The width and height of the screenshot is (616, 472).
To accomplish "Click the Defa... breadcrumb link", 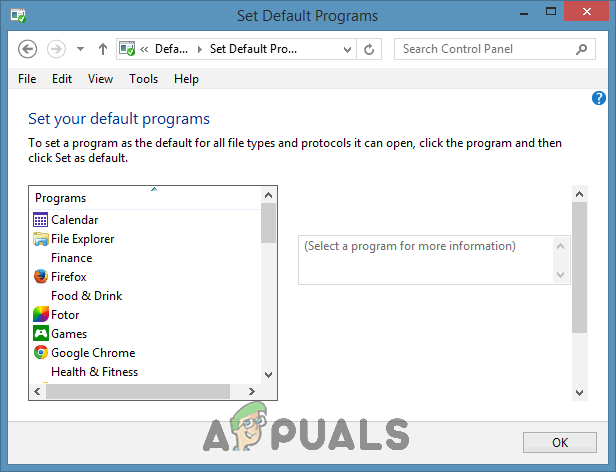I will pyautogui.click(x=171, y=49).
